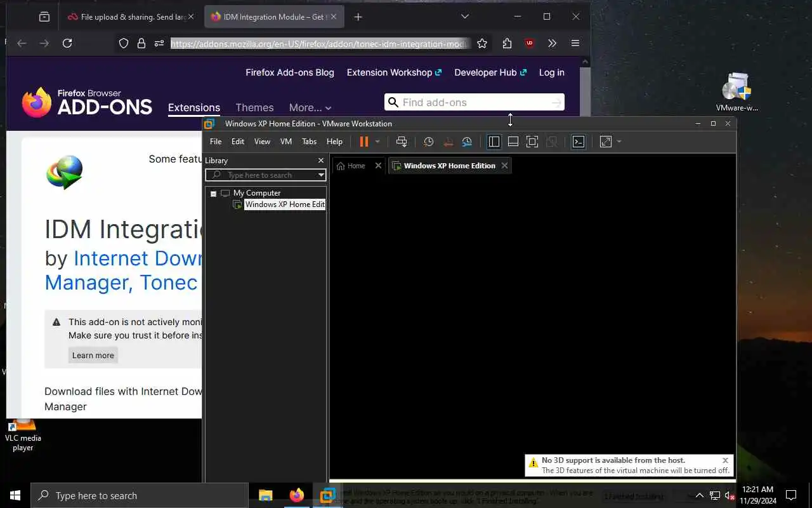Click the Extensions navigation link
Screen dimensions: 812x508
(x=194, y=108)
